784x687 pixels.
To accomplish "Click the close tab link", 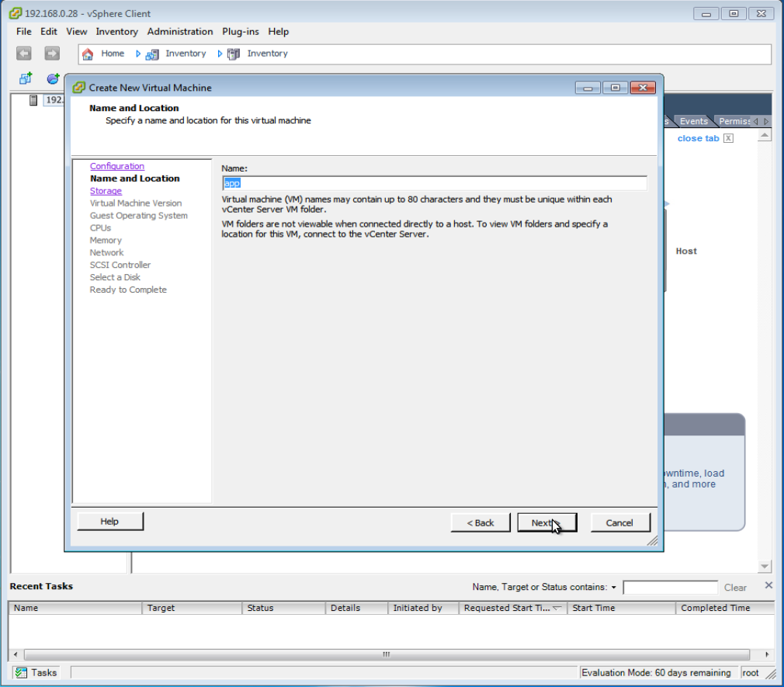I will coord(698,138).
